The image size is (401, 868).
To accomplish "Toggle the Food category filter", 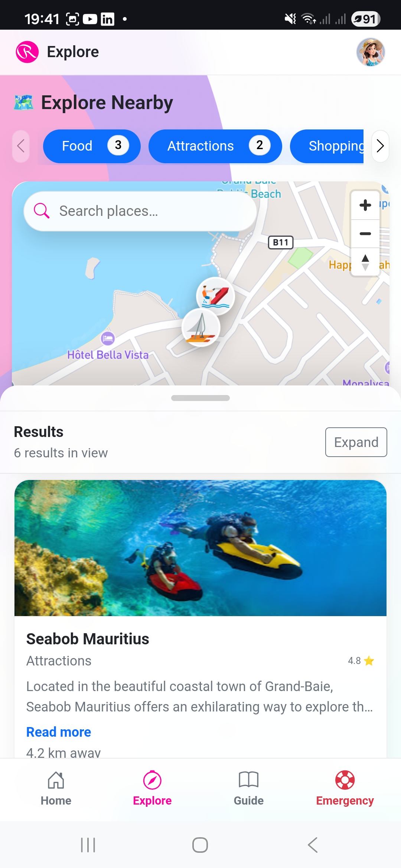I will coord(92,146).
